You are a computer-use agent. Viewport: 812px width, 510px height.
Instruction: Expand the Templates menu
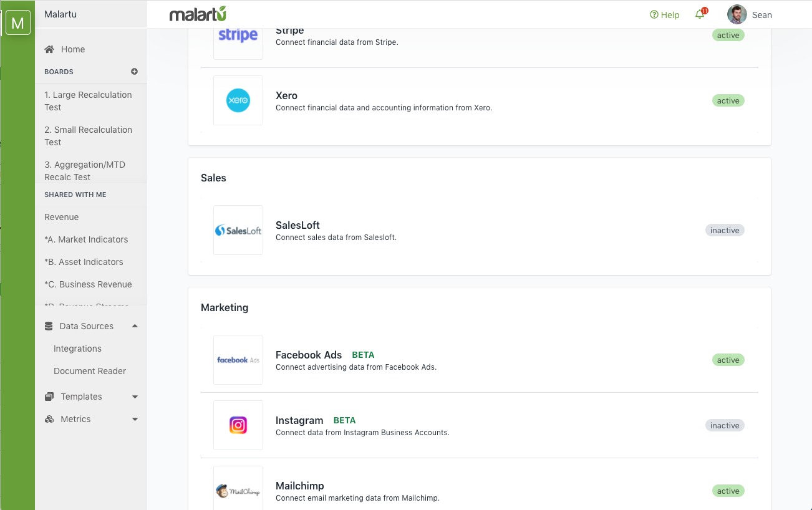tap(135, 397)
